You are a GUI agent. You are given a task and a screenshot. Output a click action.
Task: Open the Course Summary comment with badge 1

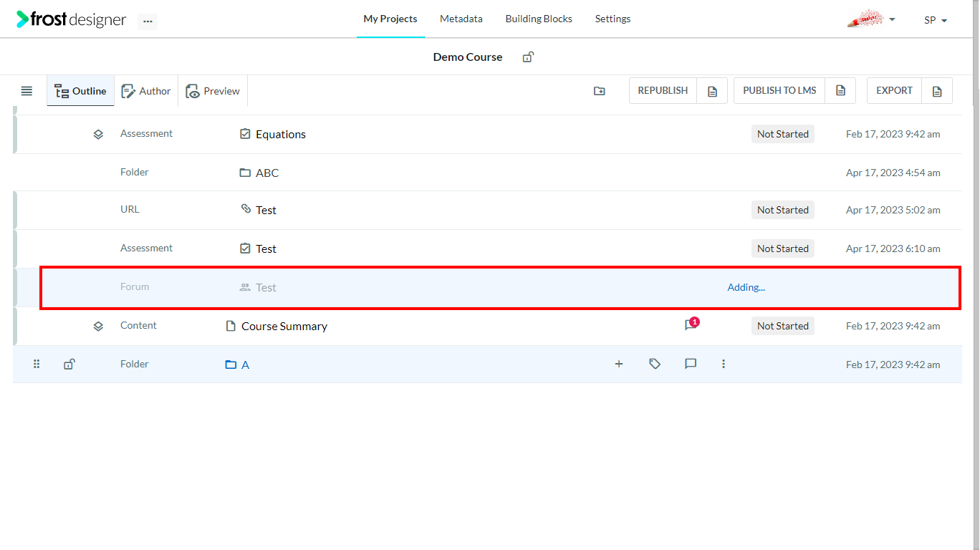[691, 324]
